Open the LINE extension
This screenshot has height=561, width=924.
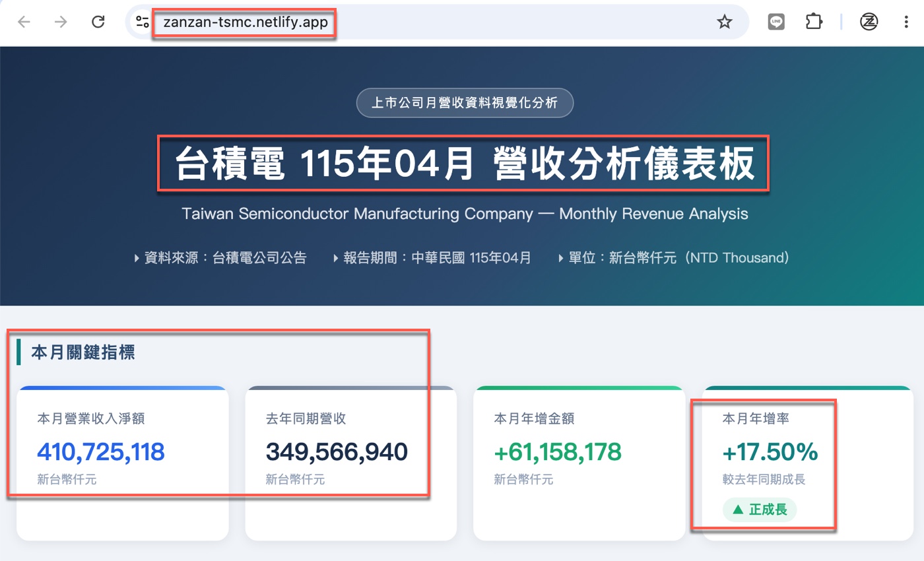(776, 22)
